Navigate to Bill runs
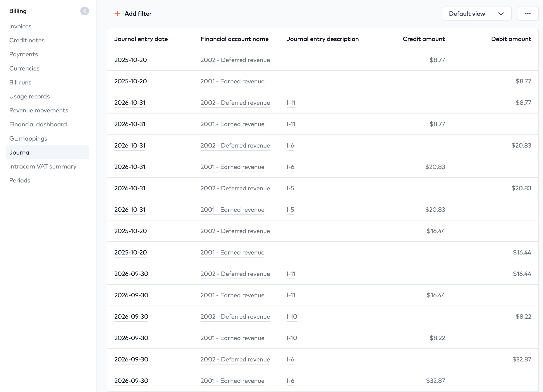 (20, 82)
